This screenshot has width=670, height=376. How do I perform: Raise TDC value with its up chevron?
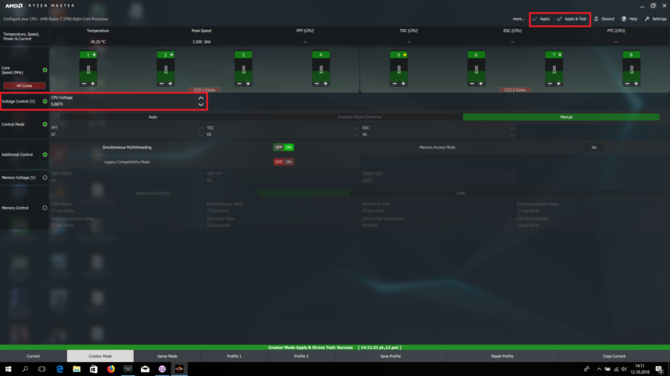[x=356, y=128]
